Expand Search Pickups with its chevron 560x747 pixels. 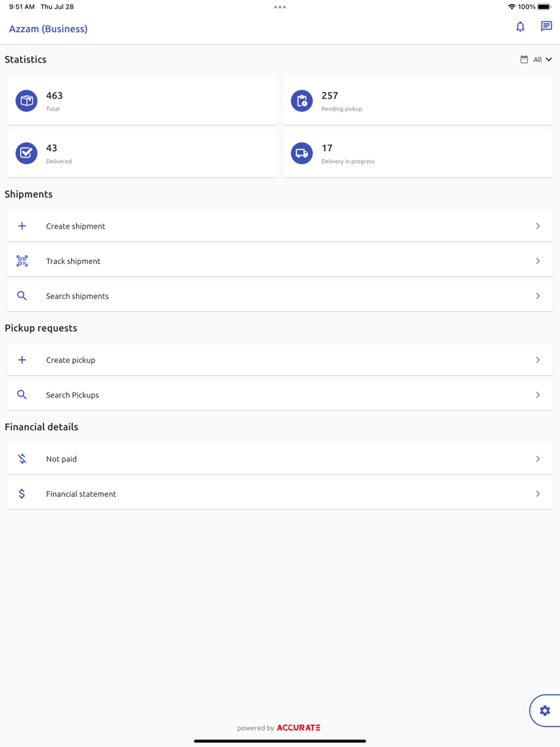click(x=538, y=395)
